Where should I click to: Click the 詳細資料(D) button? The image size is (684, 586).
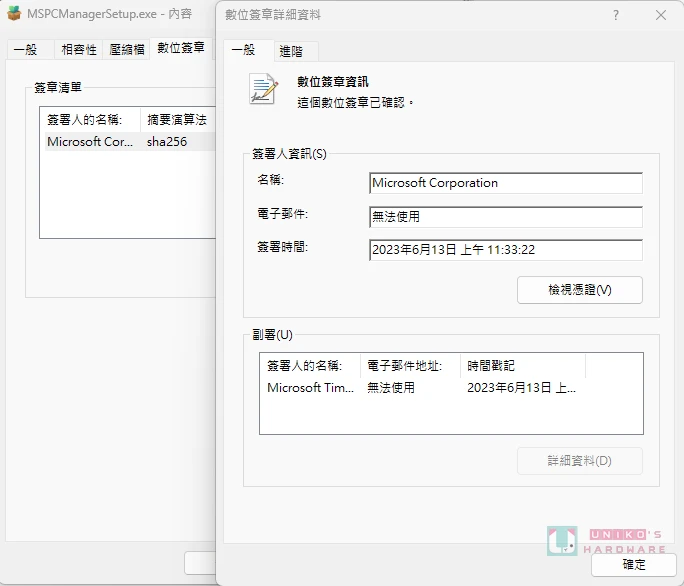click(x=580, y=461)
